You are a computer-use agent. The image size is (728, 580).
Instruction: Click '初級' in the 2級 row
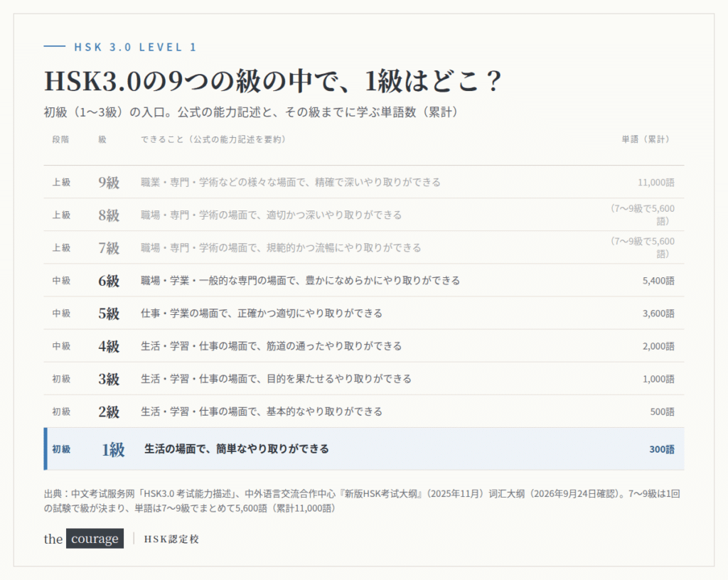[61, 412]
